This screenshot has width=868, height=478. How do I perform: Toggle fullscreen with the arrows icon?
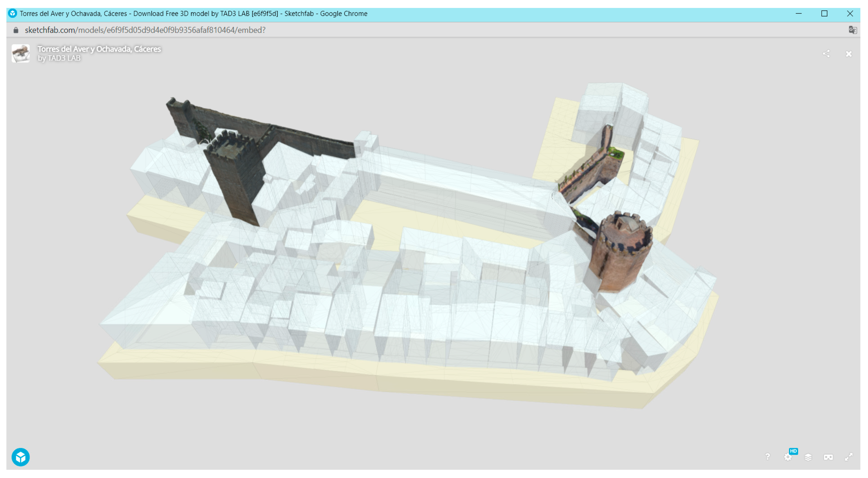(848, 457)
